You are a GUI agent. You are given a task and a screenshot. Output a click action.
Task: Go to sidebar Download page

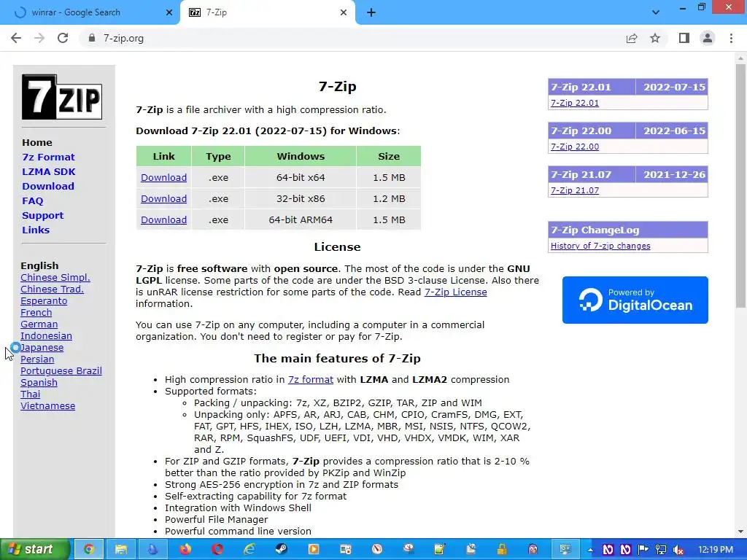pyautogui.click(x=48, y=186)
